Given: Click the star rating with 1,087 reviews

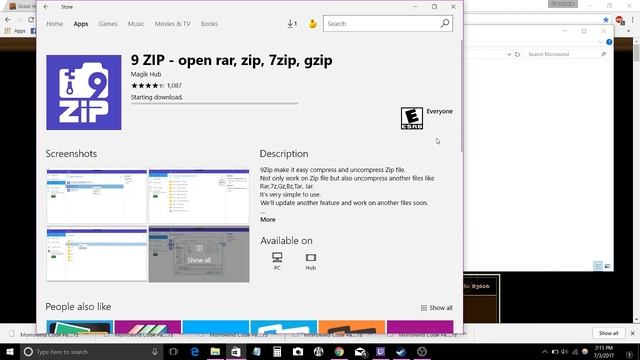Looking at the screenshot, I should pyautogui.click(x=156, y=85).
